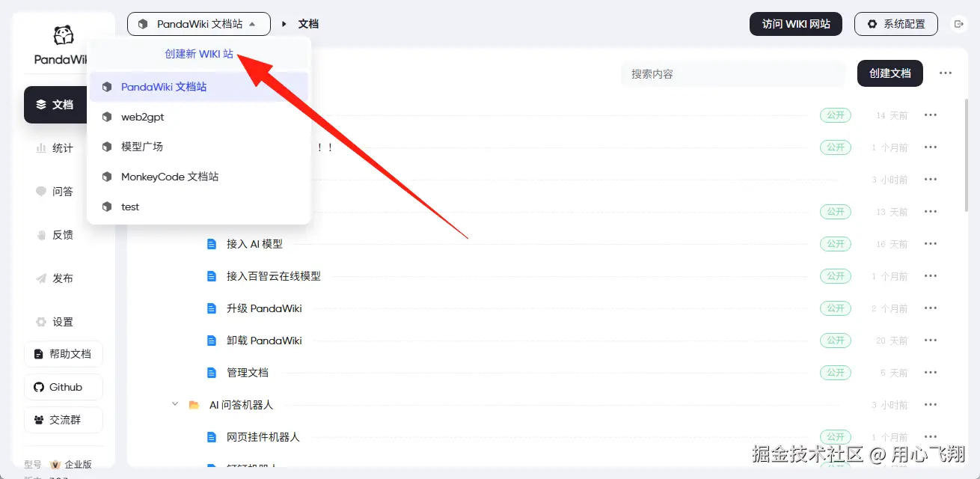Select the test wiki site

click(199, 207)
